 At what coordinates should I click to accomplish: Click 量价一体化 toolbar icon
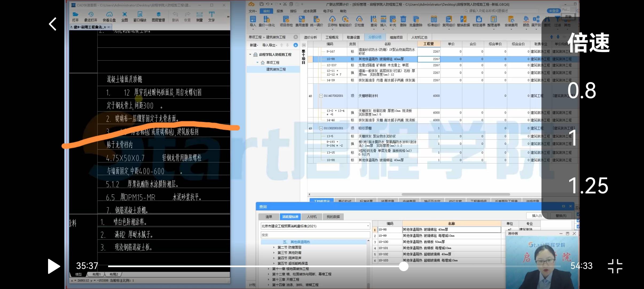click(x=266, y=21)
